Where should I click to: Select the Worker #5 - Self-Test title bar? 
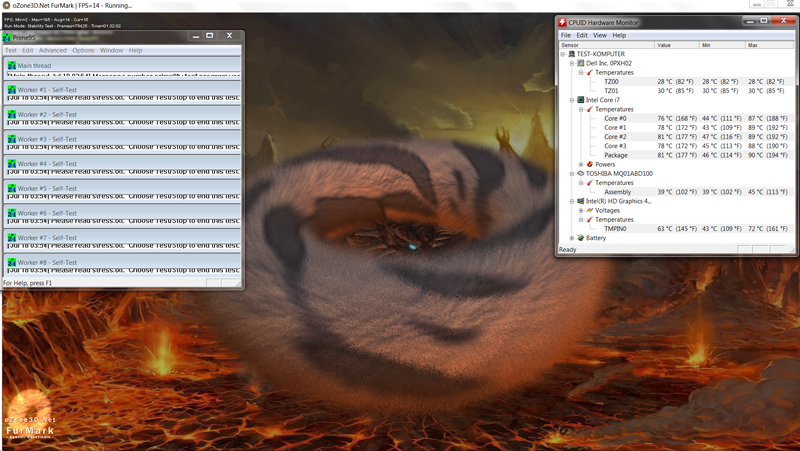point(122,188)
